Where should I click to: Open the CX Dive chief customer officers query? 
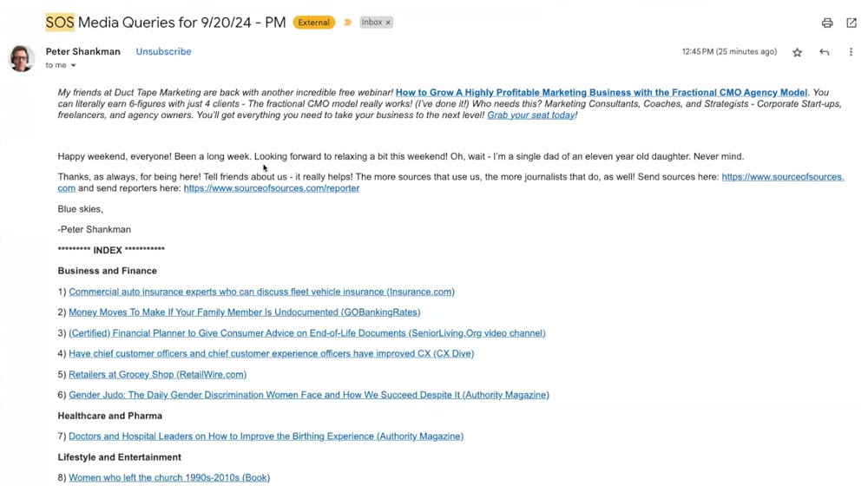[271, 354]
